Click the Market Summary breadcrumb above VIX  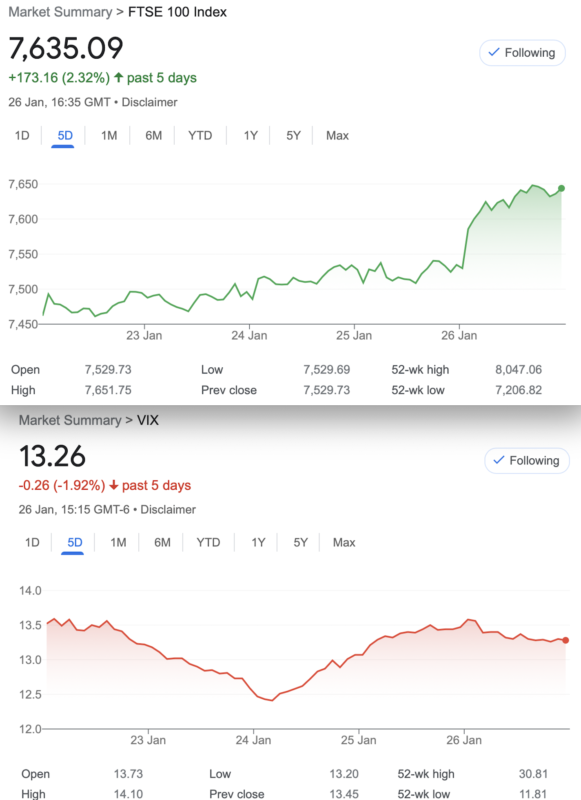[70, 420]
